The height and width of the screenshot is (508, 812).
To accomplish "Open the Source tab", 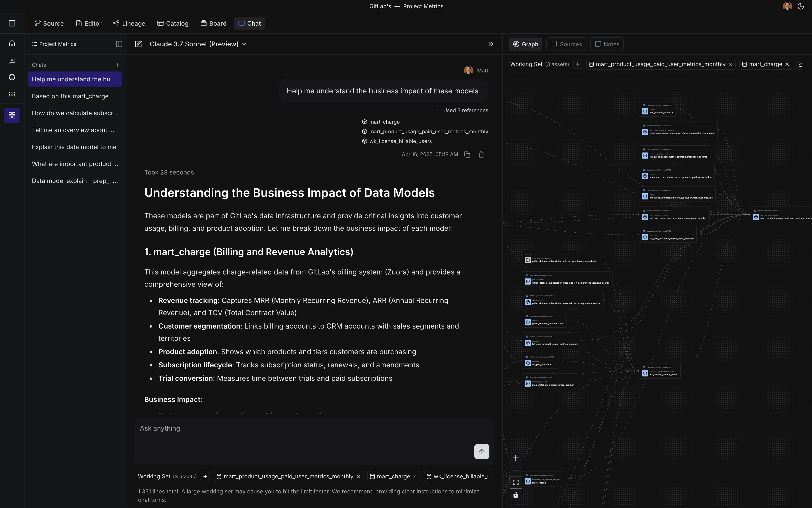I will (x=49, y=24).
